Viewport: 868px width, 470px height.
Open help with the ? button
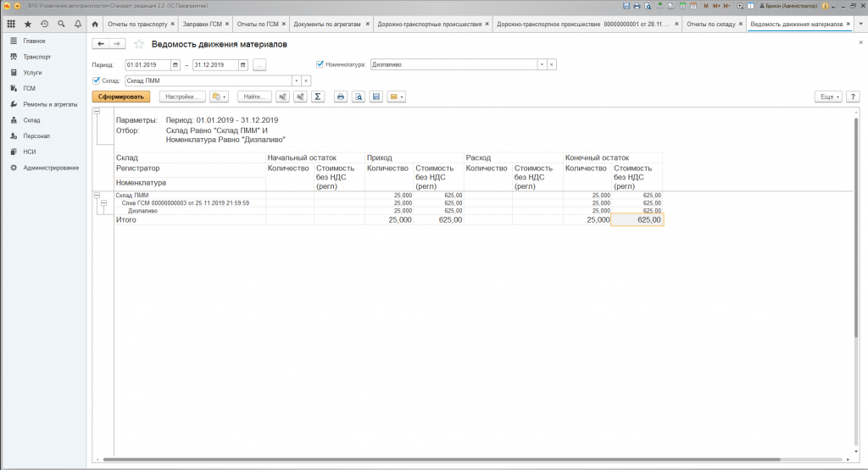853,97
